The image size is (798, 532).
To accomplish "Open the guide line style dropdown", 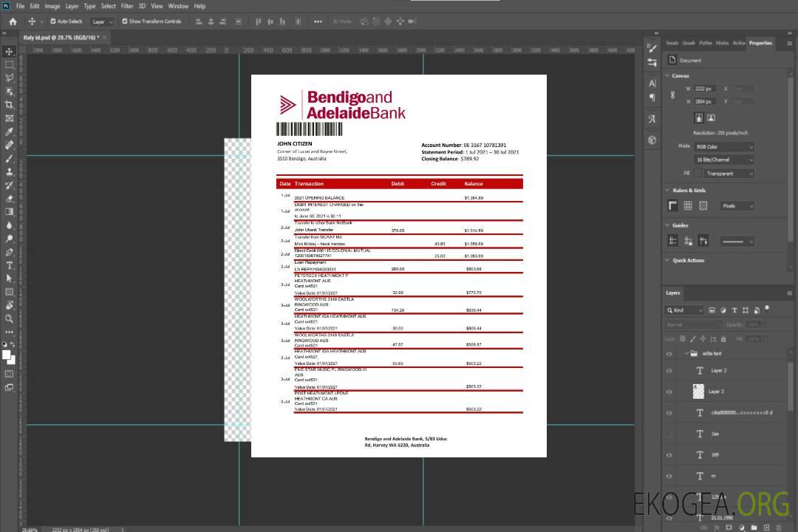I will pyautogui.click(x=737, y=242).
